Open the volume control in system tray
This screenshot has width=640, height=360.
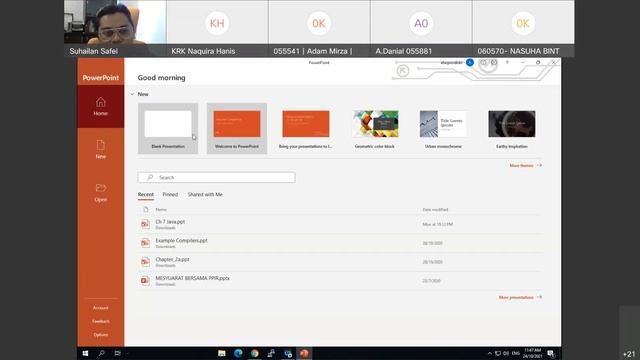(x=506, y=353)
